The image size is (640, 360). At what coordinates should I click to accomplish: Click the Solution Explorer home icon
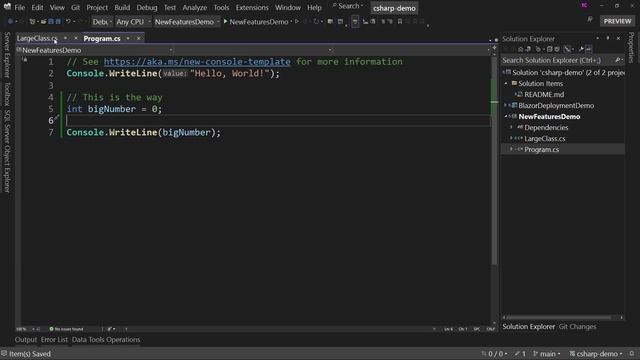click(x=520, y=49)
